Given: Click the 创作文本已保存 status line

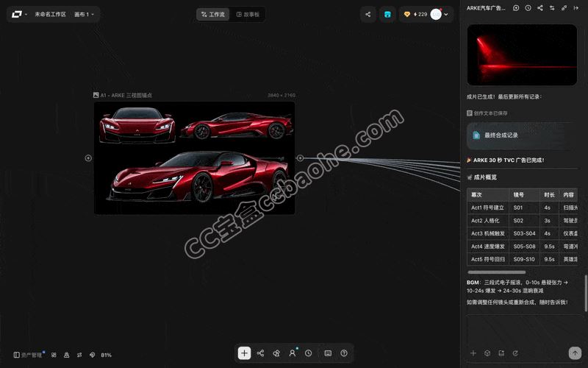Looking at the screenshot, I should coord(487,113).
